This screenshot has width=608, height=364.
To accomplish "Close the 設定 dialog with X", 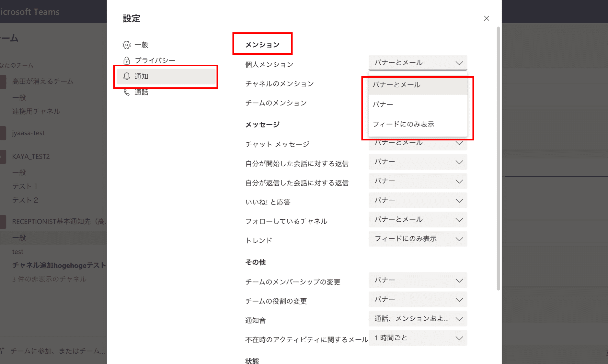I will pyautogui.click(x=486, y=18).
